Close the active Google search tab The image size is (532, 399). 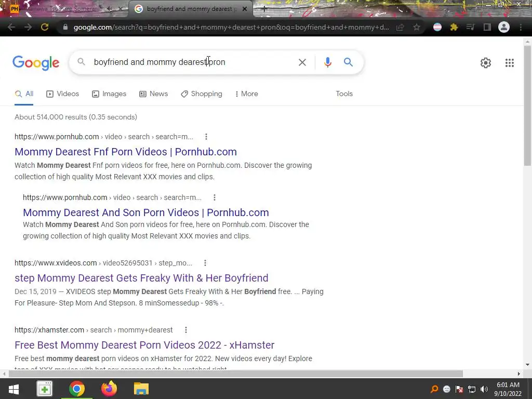pos(245,9)
